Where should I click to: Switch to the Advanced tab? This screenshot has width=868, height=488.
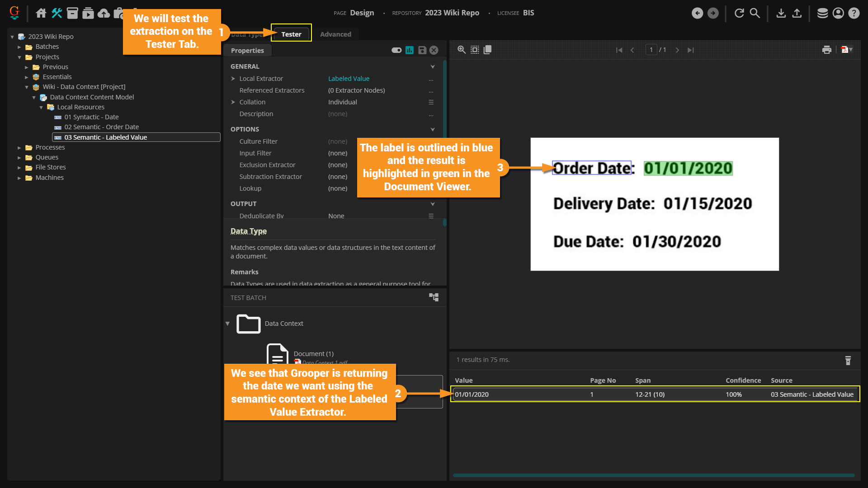pyautogui.click(x=335, y=34)
